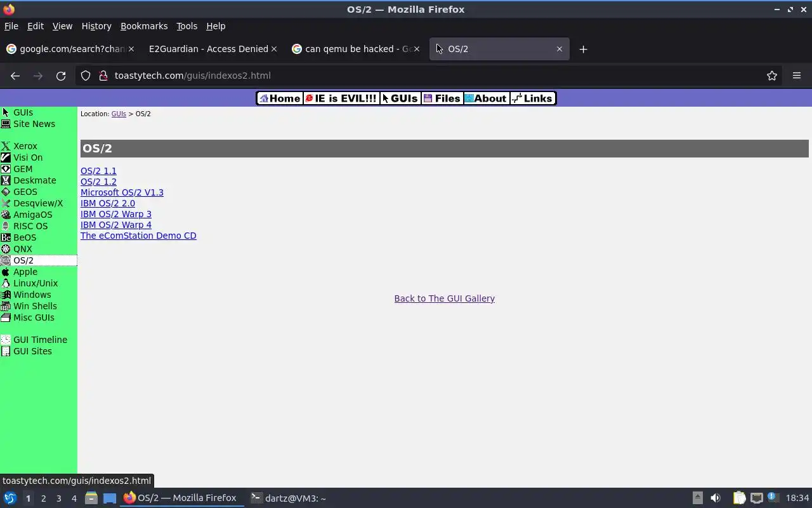Click the AmigaOS sidebar icon
812x508 pixels.
coord(6,215)
